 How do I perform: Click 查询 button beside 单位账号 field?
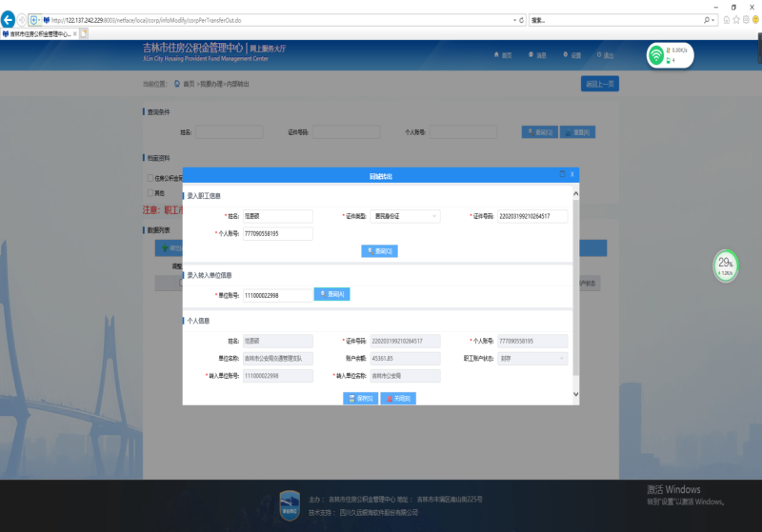(x=332, y=295)
